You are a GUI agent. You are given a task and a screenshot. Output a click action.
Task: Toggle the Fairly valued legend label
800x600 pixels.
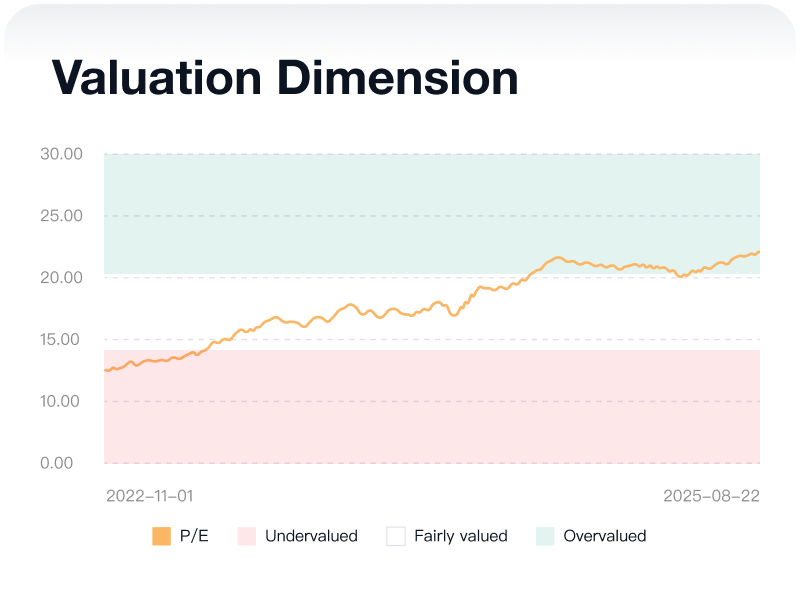tap(461, 536)
